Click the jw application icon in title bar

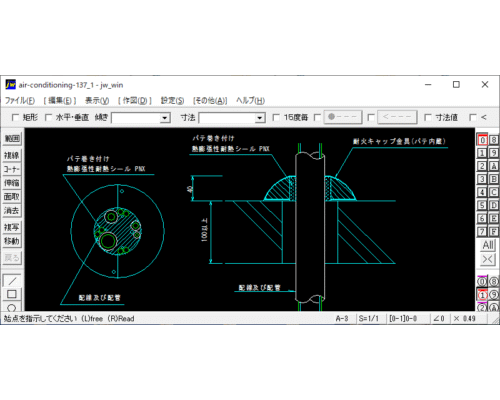(10, 85)
